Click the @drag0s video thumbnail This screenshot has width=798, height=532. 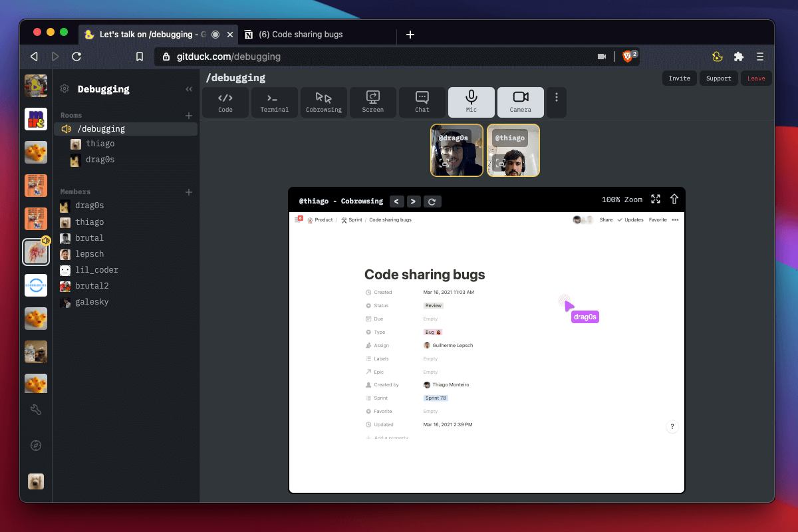(457, 150)
